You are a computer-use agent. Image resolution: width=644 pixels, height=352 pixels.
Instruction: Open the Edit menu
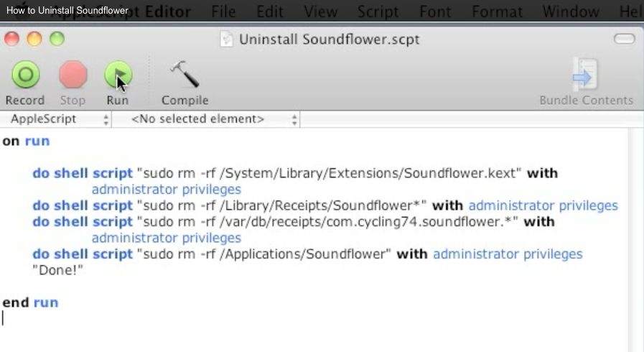pyautogui.click(x=269, y=11)
